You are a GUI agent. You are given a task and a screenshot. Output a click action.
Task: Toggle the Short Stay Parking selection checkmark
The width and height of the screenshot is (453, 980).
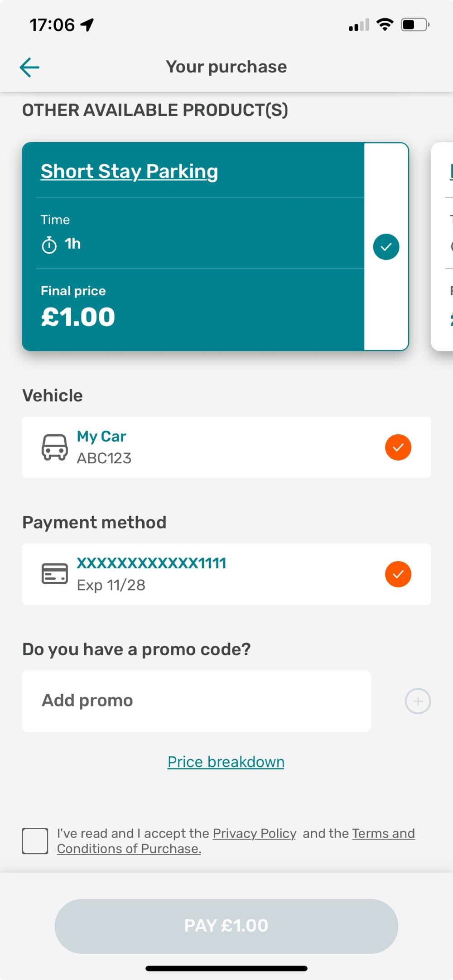coord(386,247)
